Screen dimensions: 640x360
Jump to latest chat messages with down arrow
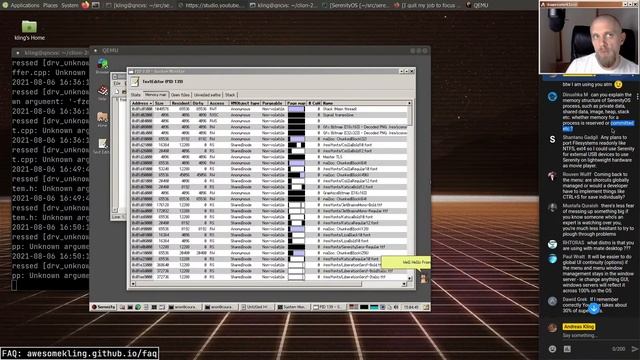pyautogui.click(x=594, y=308)
